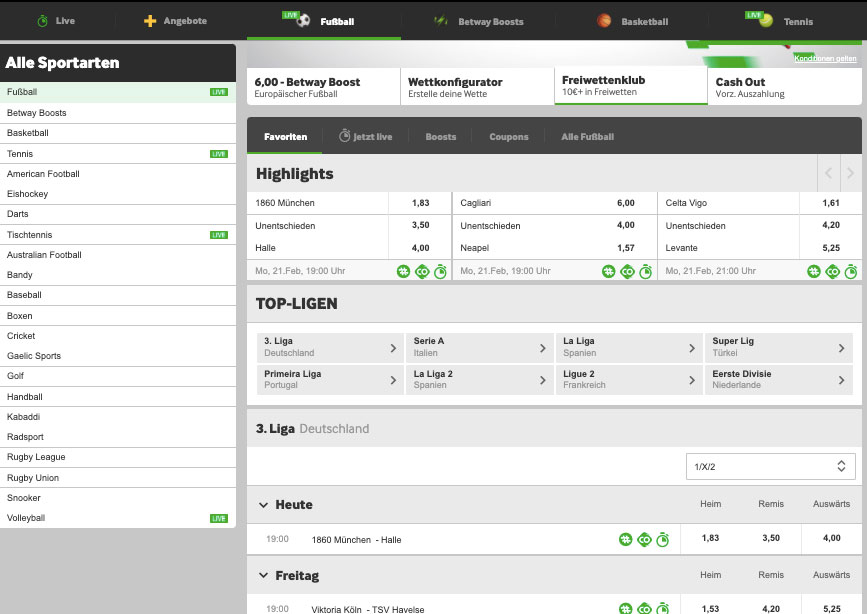867x614 pixels.
Task: Click bet builder icon in 1860 München - Halle row
Action: tap(625, 539)
